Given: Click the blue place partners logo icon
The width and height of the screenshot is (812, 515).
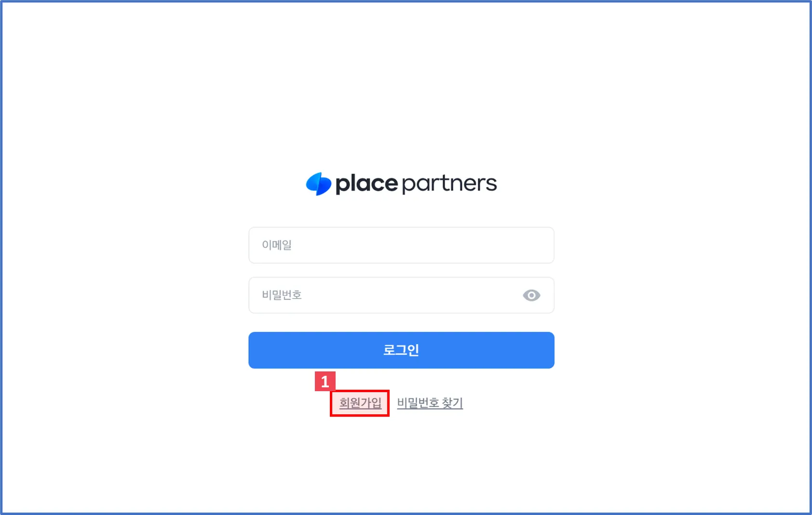Looking at the screenshot, I should point(318,184).
